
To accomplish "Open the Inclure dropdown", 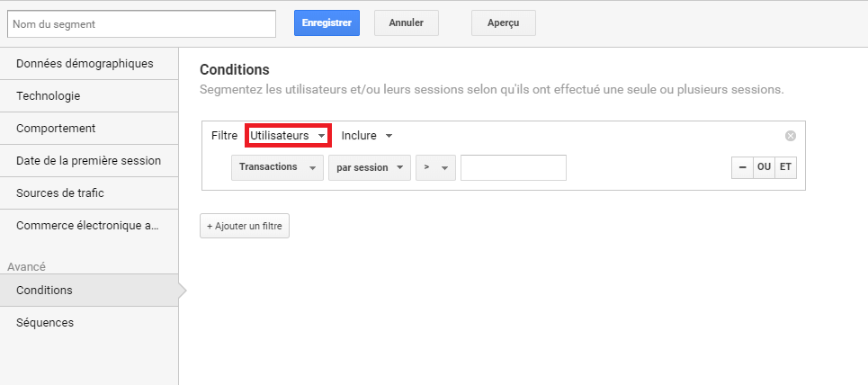I will (367, 136).
